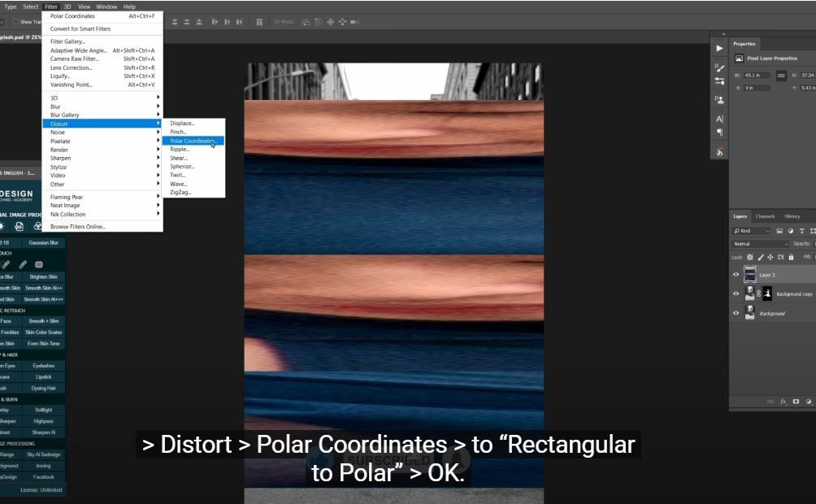Click the width input field in Properties
The image size is (816, 504).
757,76
